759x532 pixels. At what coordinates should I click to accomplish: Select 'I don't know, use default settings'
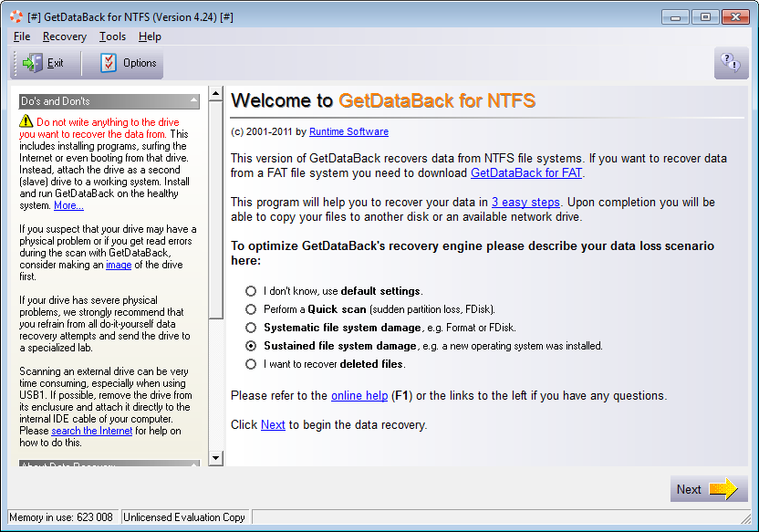[251, 291]
